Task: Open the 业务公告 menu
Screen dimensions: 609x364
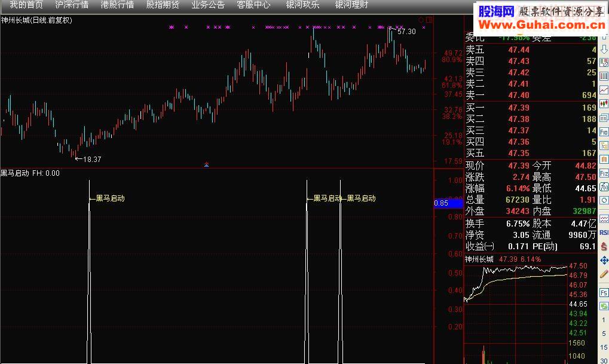Action: tap(208, 5)
